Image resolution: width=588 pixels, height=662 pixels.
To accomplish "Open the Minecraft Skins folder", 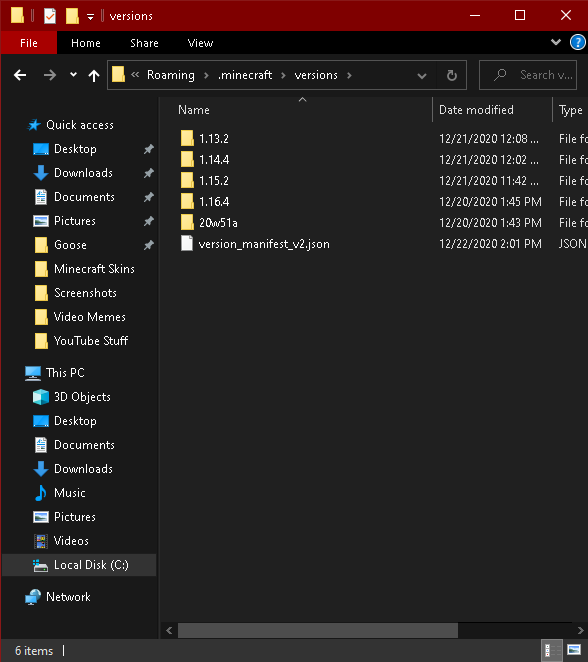I will point(94,269).
